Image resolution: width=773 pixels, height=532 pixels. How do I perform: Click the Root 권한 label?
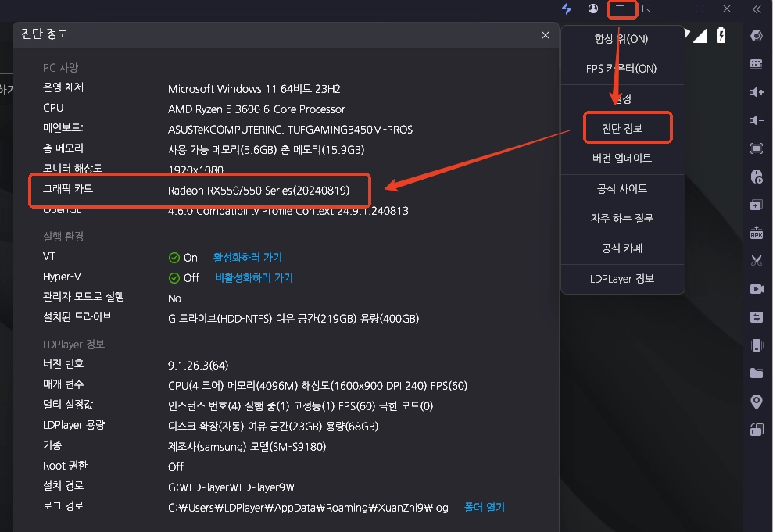tap(65, 466)
